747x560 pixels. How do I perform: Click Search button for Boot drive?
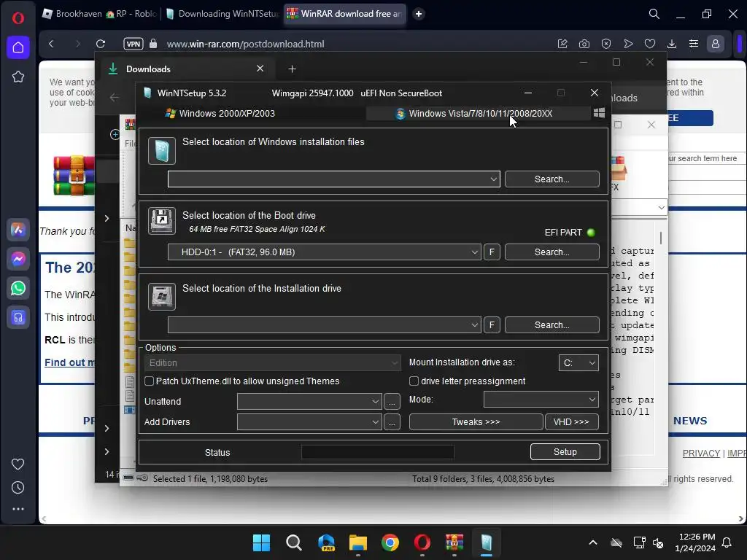[x=551, y=252]
